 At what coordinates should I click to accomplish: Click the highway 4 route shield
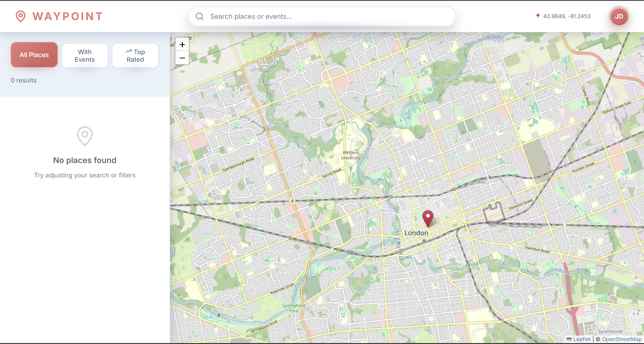(x=292, y=201)
